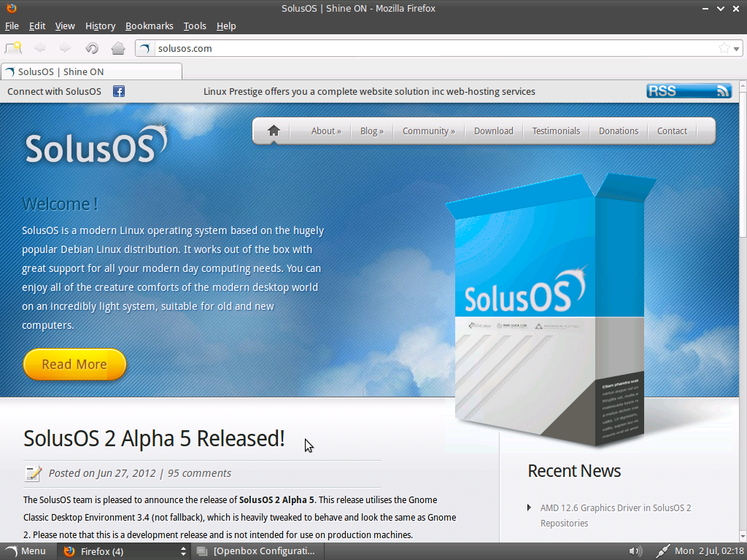Click the page vertical scrollbar thumb
The image size is (747, 560).
[743, 164]
